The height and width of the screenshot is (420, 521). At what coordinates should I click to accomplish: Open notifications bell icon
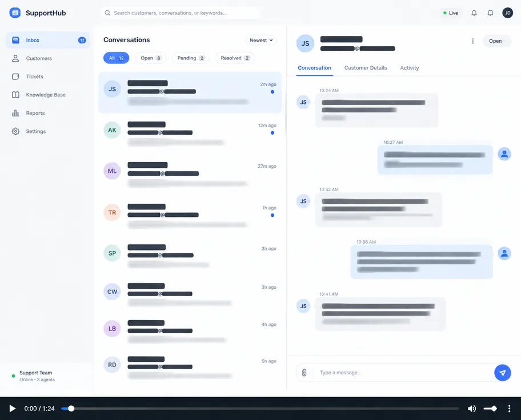coord(474,13)
